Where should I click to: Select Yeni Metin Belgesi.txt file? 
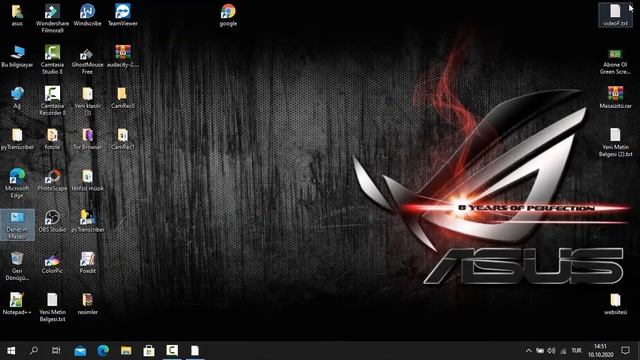click(52, 307)
